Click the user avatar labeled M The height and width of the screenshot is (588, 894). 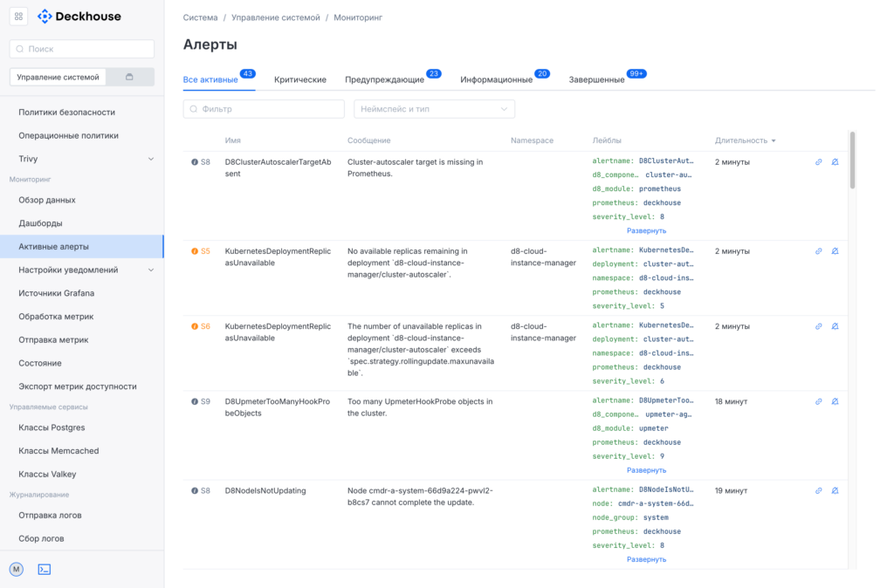coord(17,569)
